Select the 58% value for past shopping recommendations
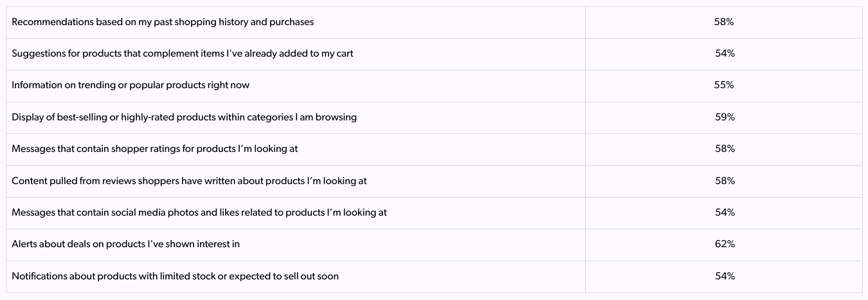Screen dimensions: 868x300 (724, 22)
